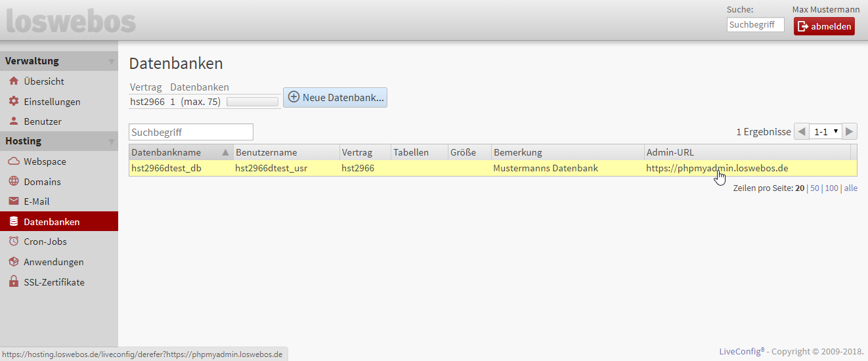Go to next results page arrow
The image size is (868, 361).
[850, 131]
